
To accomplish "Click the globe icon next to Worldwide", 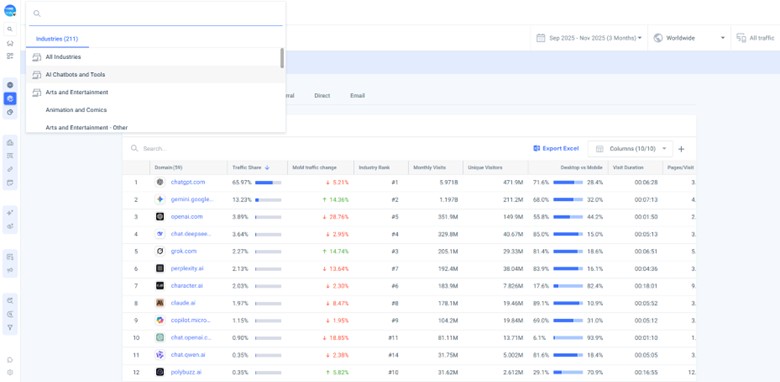I will point(658,38).
